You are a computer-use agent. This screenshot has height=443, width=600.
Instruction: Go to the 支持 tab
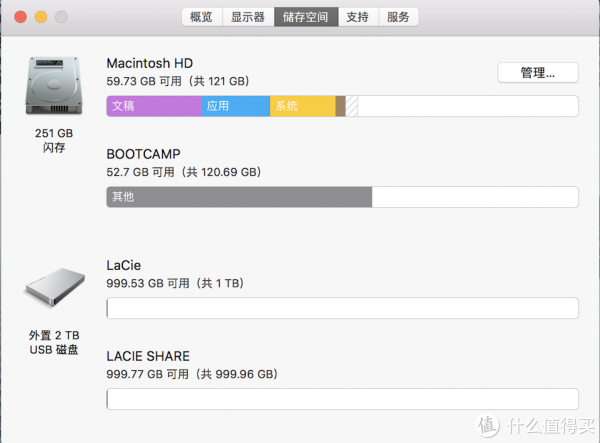click(358, 17)
